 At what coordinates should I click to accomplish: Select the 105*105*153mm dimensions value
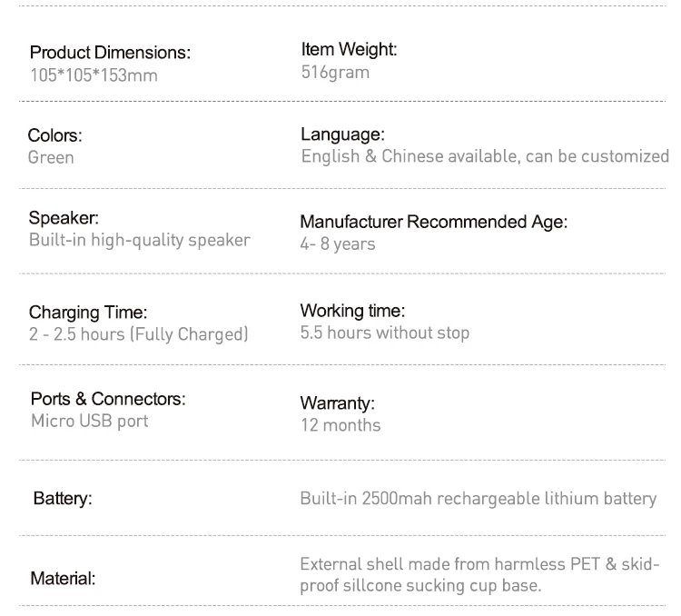point(94,75)
